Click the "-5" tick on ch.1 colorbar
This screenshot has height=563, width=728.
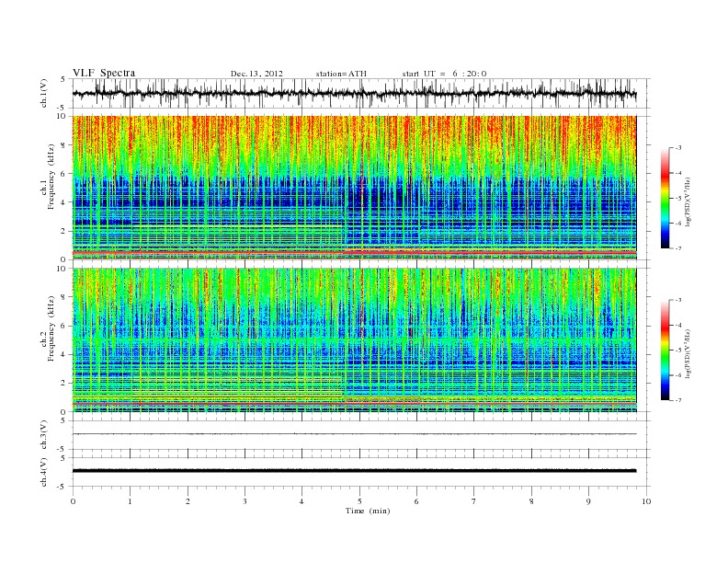coord(678,199)
